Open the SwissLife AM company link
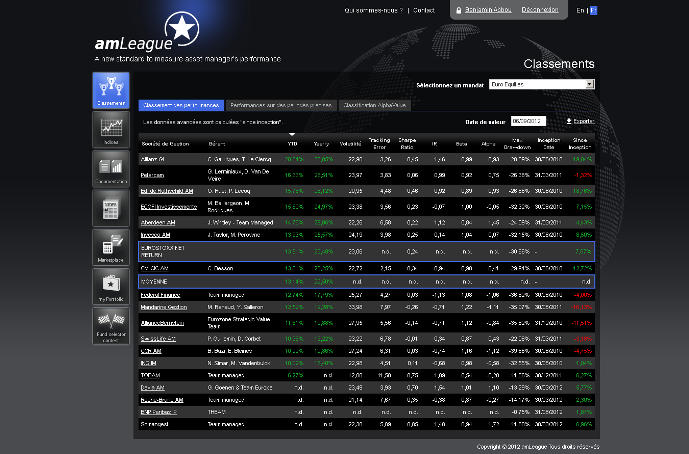The width and height of the screenshot is (689, 454). point(158,339)
